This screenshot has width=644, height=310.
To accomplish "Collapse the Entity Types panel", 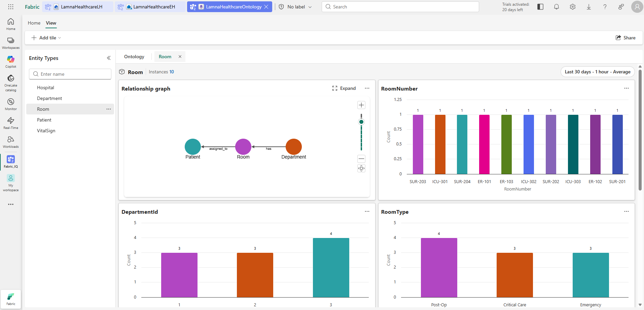I will (109, 58).
